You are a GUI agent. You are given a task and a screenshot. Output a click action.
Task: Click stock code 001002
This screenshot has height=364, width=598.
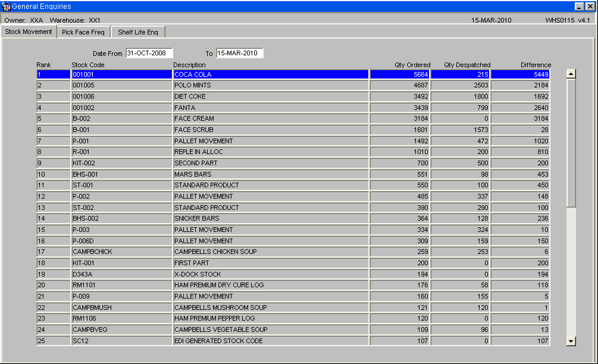pyautogui.click(x=121, y=108)
